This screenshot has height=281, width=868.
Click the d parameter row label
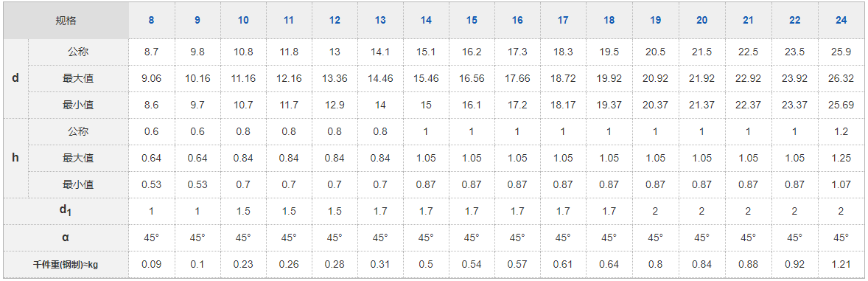(x=15, y=78)
